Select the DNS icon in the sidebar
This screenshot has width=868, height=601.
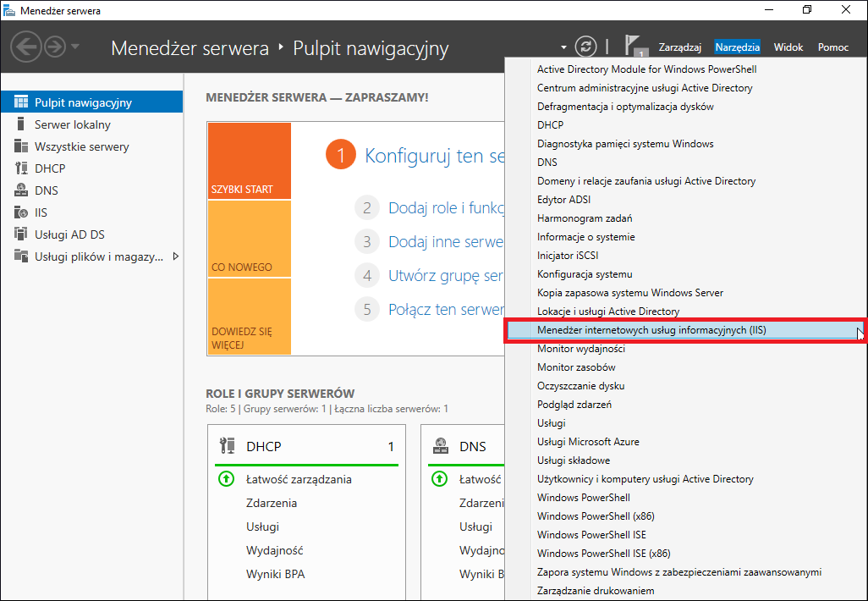pos(21,190)
